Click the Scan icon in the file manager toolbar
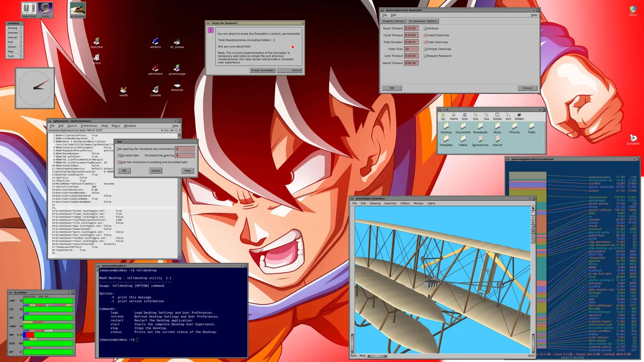644x362 pixels. point(465,115)
